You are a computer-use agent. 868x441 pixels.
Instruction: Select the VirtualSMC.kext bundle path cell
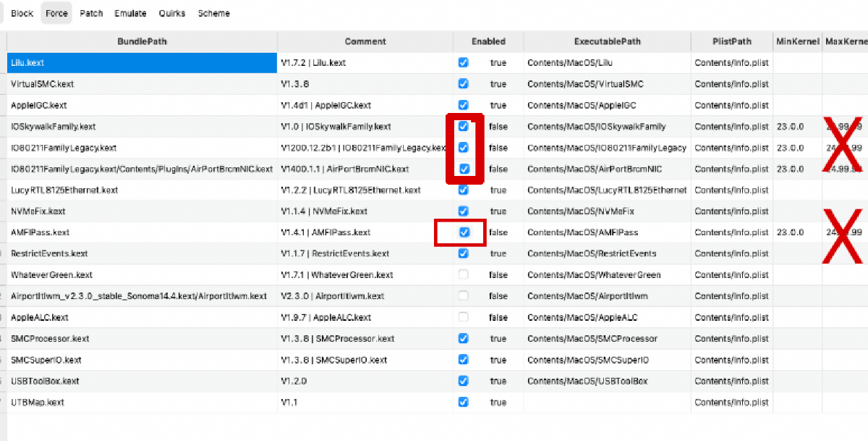(142, 84)
